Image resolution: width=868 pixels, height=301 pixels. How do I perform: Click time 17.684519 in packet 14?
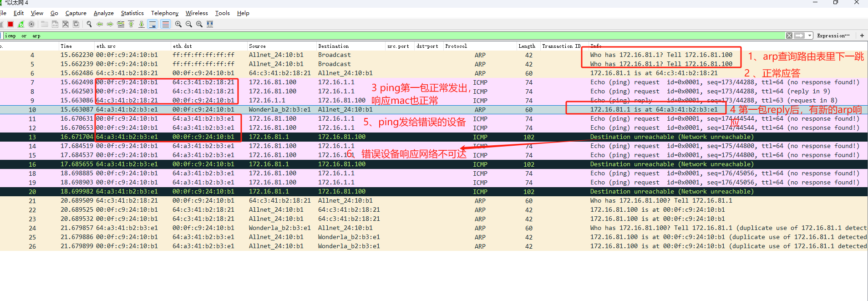77,146
